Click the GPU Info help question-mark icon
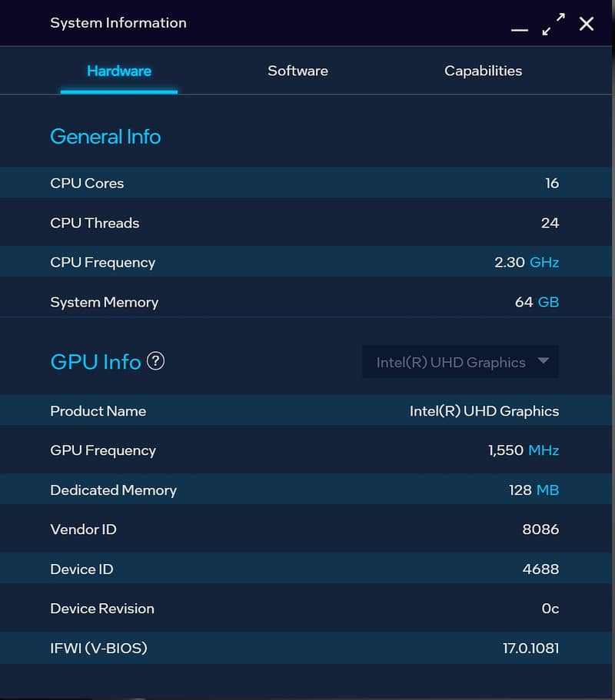615x700 pixels. [155, 361]
